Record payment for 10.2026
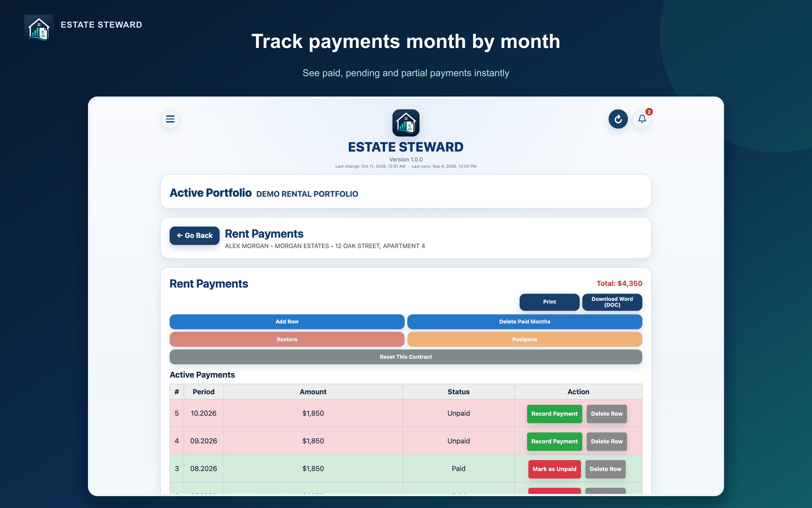 pyautogui.click(x=554, y=413)
